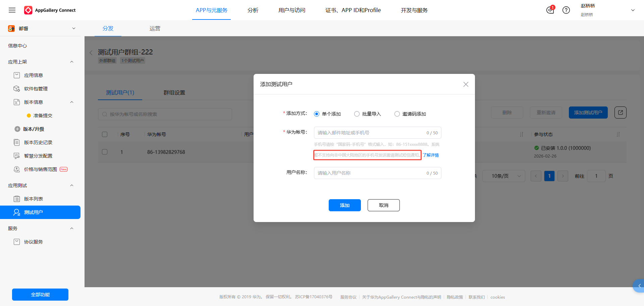Go back using the arrow beside 测试用户群组-222
Viewport: 644px width, 306px height.
click(x=91, y=53)
